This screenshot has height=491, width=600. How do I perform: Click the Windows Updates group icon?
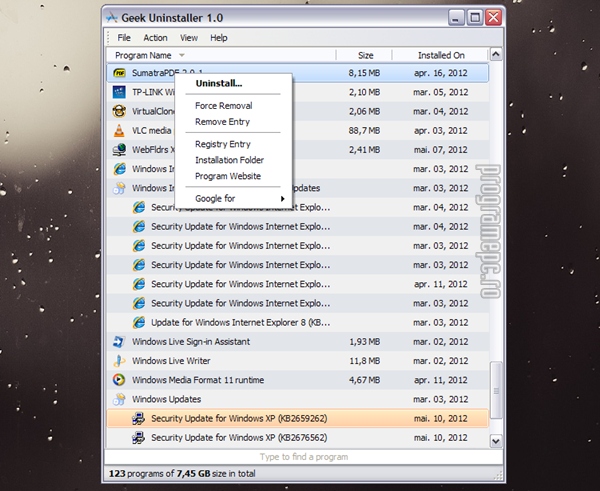(x=119, y=399)
